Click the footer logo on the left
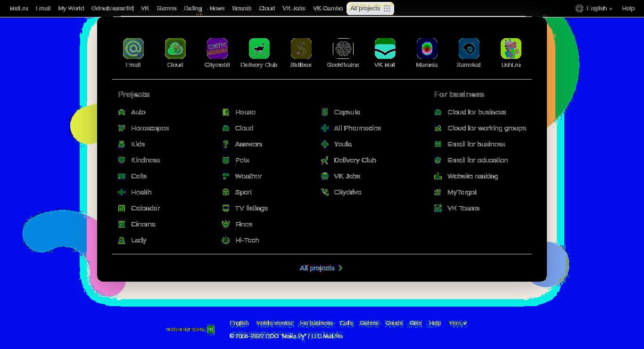644x349 pixels. (190, 329)
